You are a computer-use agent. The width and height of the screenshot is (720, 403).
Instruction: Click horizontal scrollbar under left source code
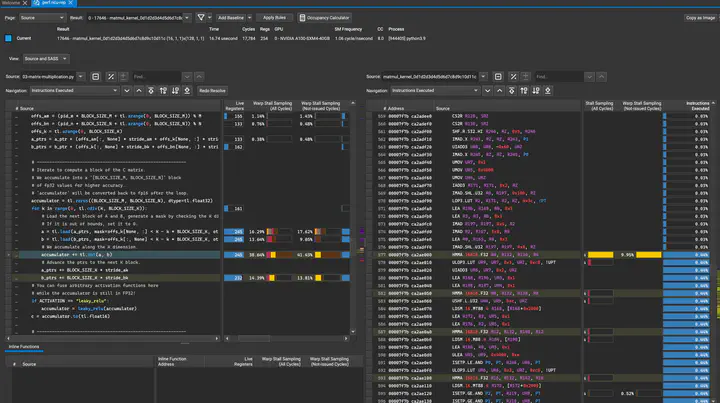(112, 338)
